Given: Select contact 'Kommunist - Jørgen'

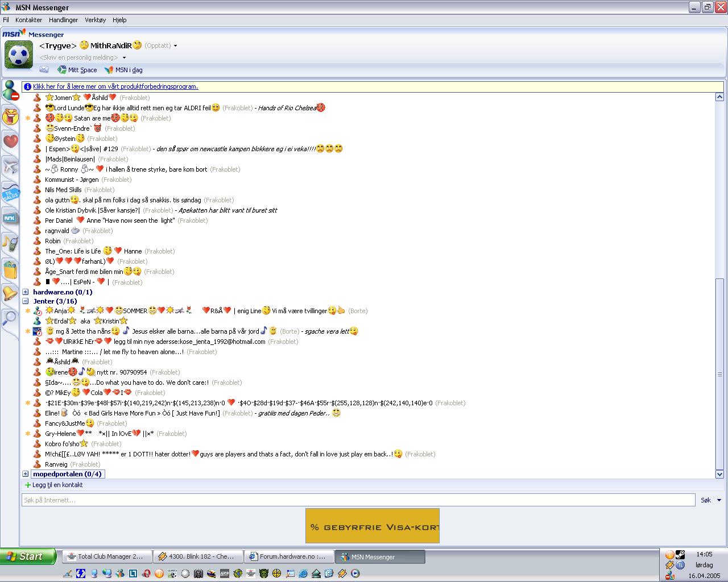Looking at the screenshot, I should tap(82, 180).
